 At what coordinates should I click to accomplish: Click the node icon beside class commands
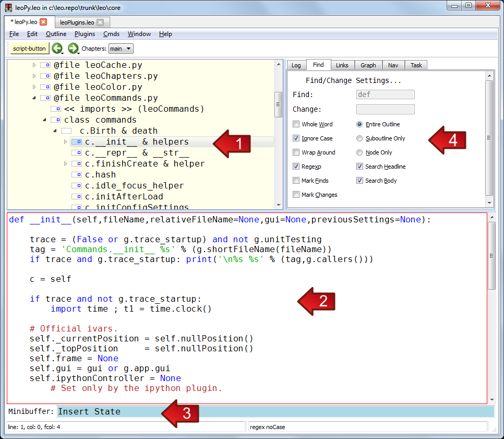(56, 120)
